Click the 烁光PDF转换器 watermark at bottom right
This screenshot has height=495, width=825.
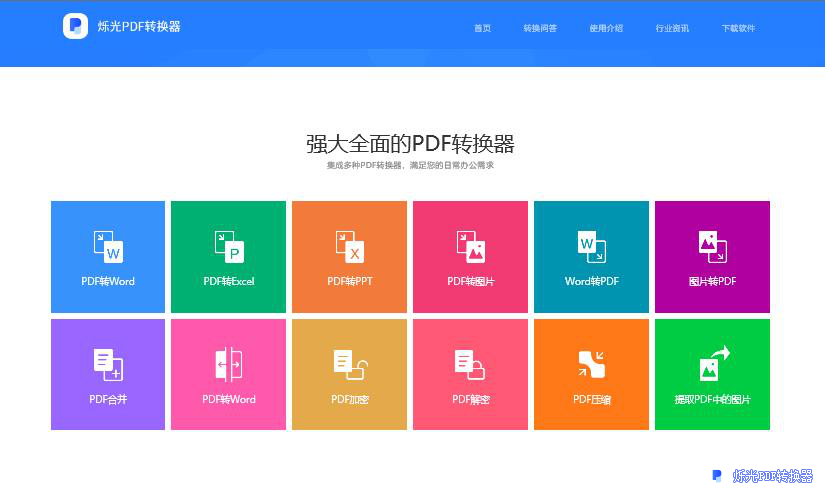[771, 477]
